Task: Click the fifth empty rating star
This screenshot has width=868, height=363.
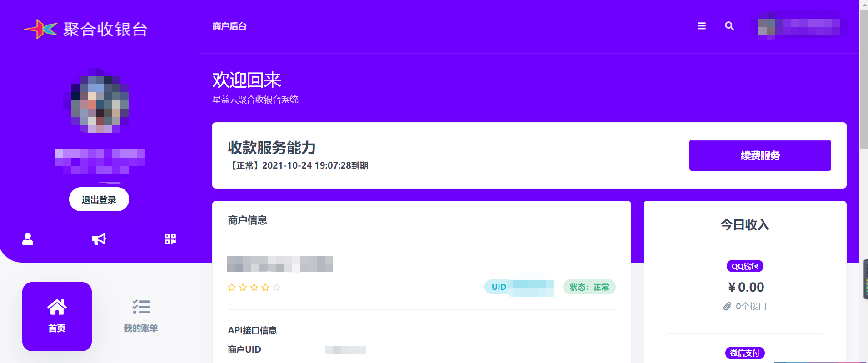Action: [277, 287]
